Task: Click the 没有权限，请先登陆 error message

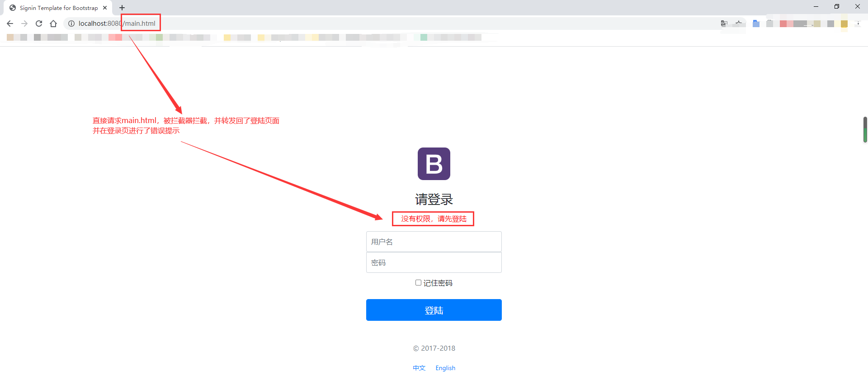Action: pyautogui.click(x=434, y=219)
